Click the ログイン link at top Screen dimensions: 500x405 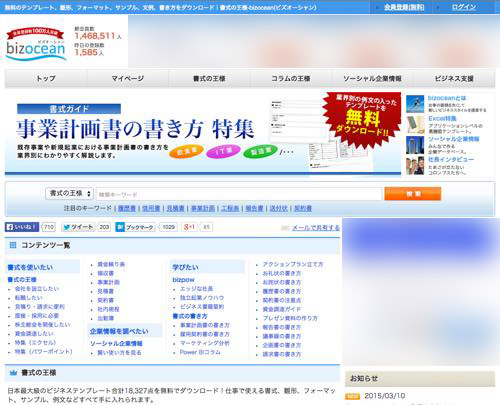point(464,7)
